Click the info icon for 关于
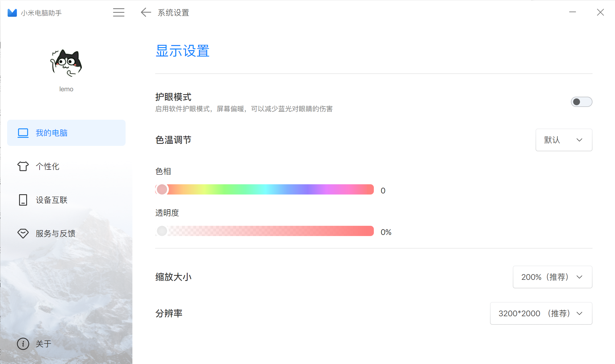This screenshot has width=615, height=364. pos(23,344)
